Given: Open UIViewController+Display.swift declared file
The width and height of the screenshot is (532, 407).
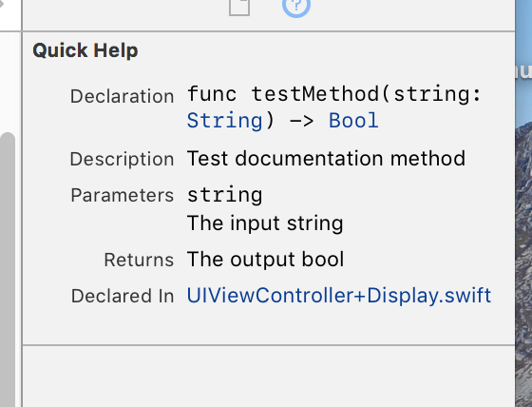Looking at the screenshot, I should [x=339, y=295].
